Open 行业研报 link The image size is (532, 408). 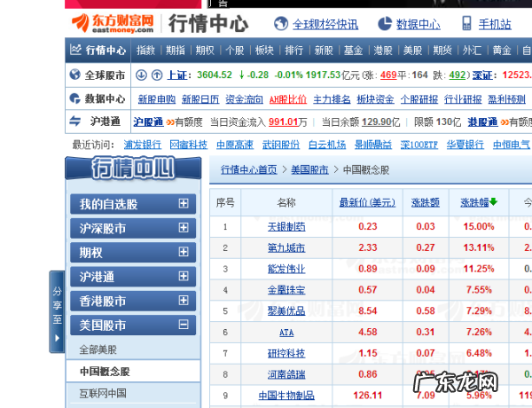pyautogui.click(x=463, y=99)
